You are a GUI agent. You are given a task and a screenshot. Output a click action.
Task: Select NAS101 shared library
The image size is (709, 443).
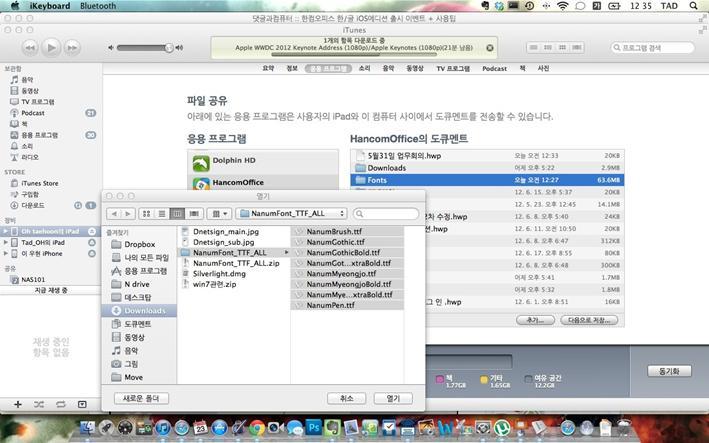pyautogui.click(x=33, y=279)
